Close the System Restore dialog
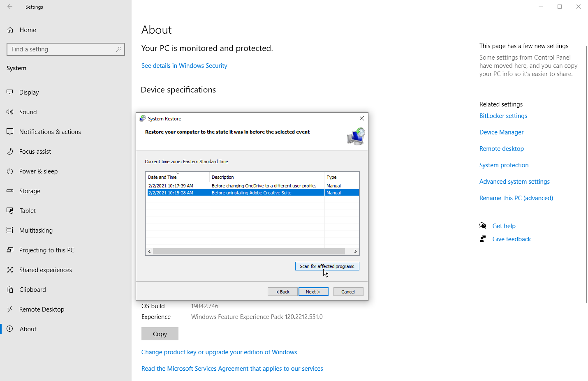Image resolution: width=588 pixels, height=381 pixels. pyautogui.click(x=362, y=118)
